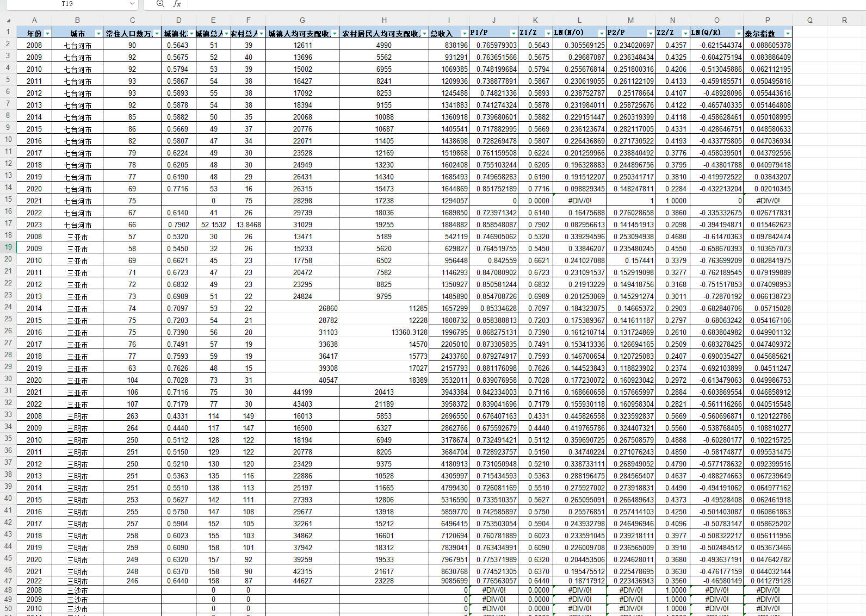Click the cell containing 0.120122786
Screen dimensions: 866x616
tap(768, 416)
